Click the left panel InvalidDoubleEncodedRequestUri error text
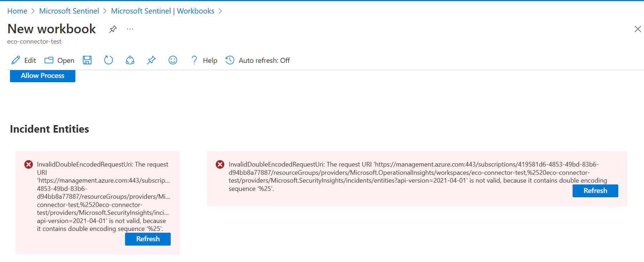Viewport: 644px width, 262px height. (x=103, y=197)
